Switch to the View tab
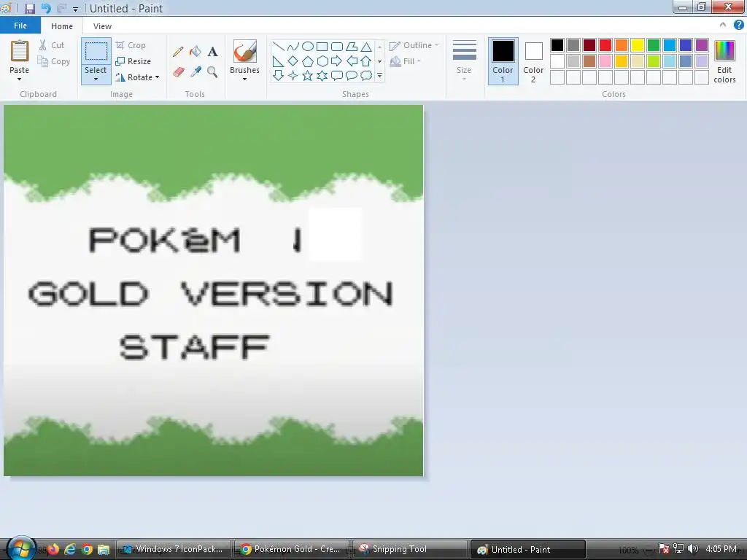 pyautogui.click(x=102, y=26)
